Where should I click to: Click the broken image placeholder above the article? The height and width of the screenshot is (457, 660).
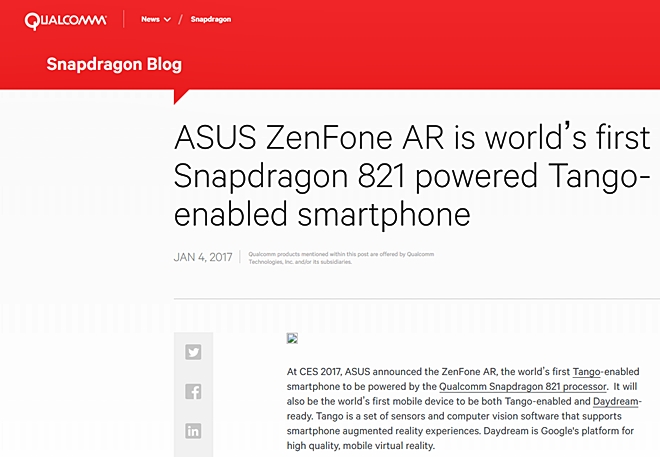pyautogui.click(x=292, y=338)
